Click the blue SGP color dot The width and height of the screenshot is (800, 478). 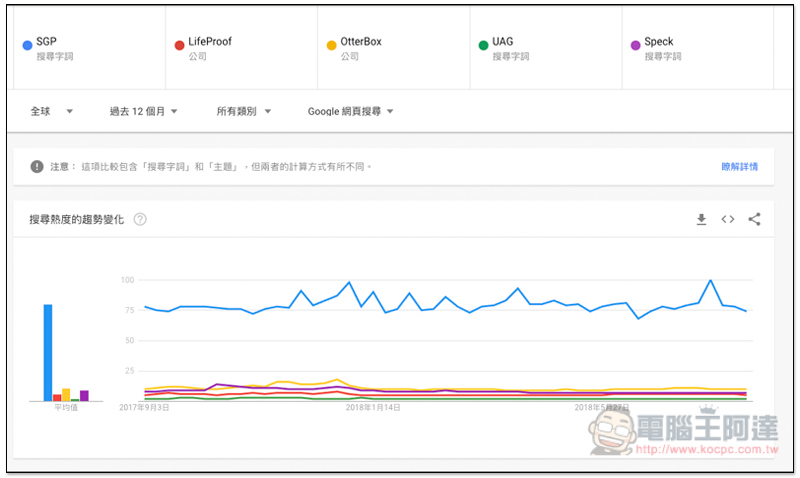(x=28, y=45)
